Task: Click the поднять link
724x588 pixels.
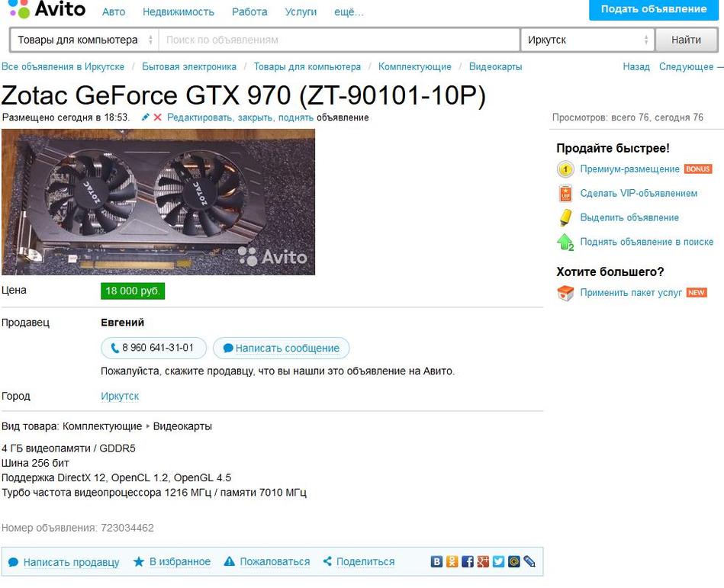Action: pos(296,117)
